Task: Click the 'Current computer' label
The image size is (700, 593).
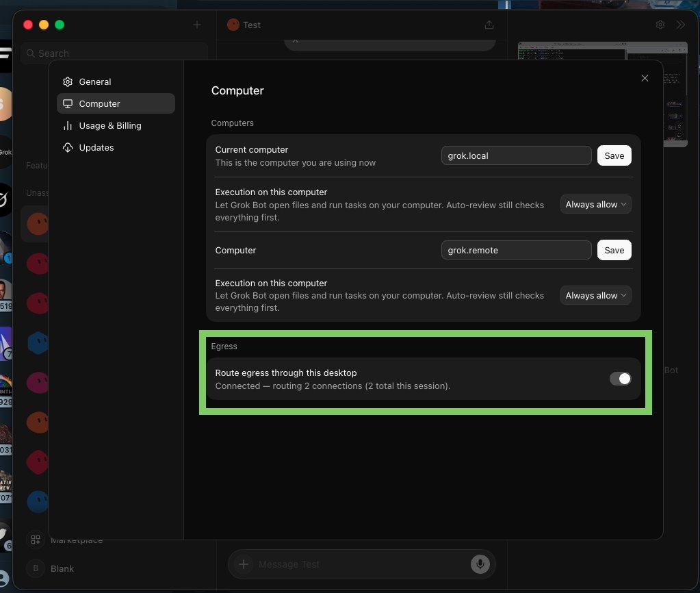Action: click(252, 150)
